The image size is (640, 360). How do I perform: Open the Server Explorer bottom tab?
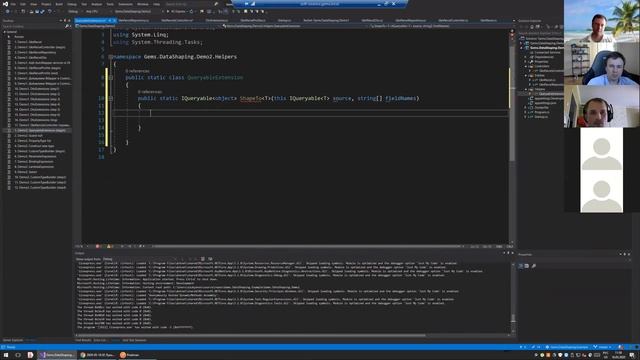tap(13, 340)
